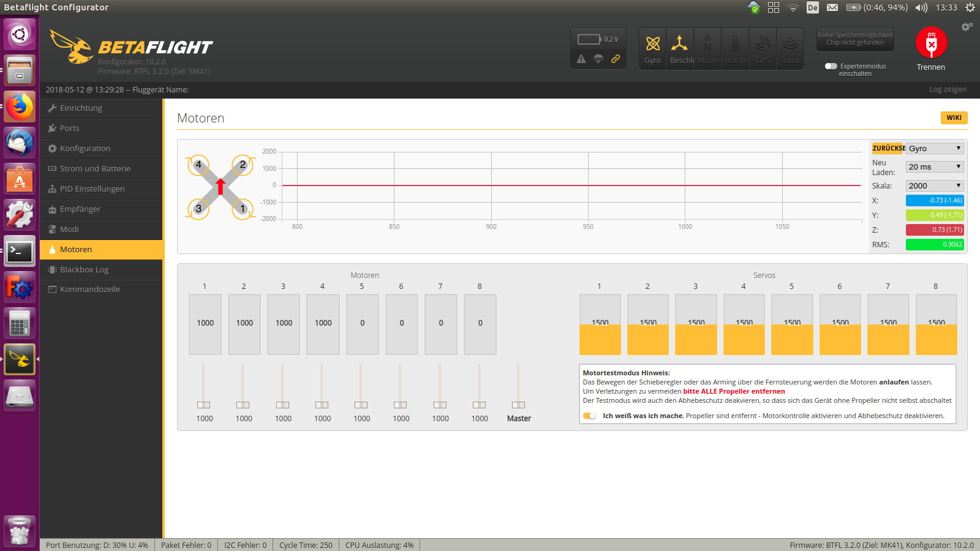Screen dimensions: 980x551
Task: Click the 'Log zeigen' link
Action: [x=948, y=89]
